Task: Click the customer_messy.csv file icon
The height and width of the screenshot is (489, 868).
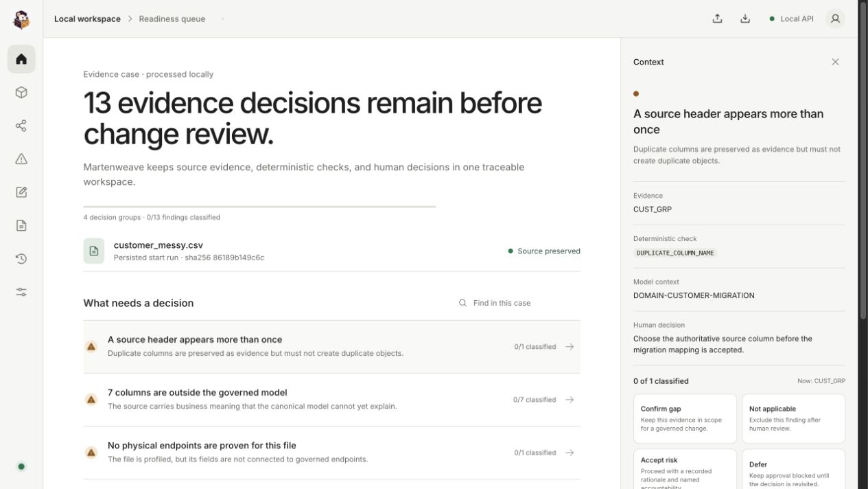Action: tap(94, 251)
